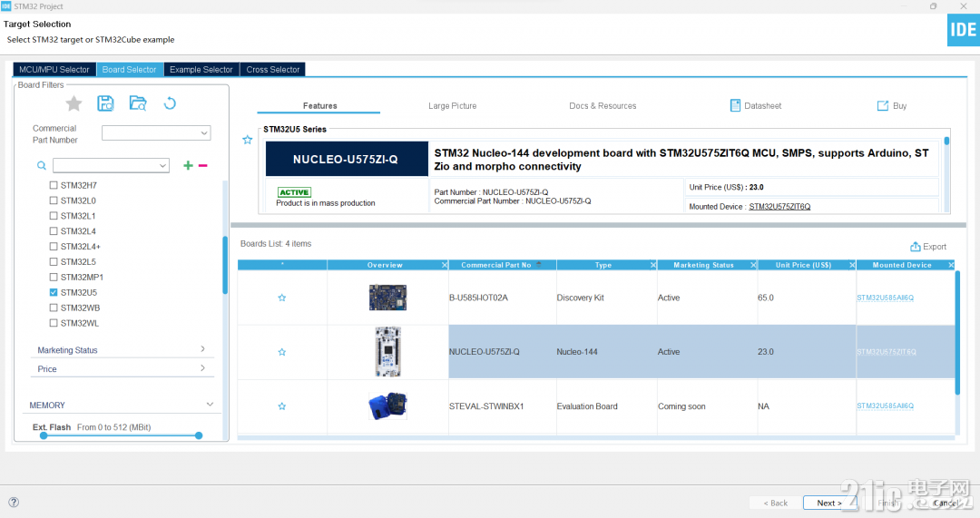This screenshot has width=980, height=518.
Task: Show favorite boards star icon
Action: [73, 103]
